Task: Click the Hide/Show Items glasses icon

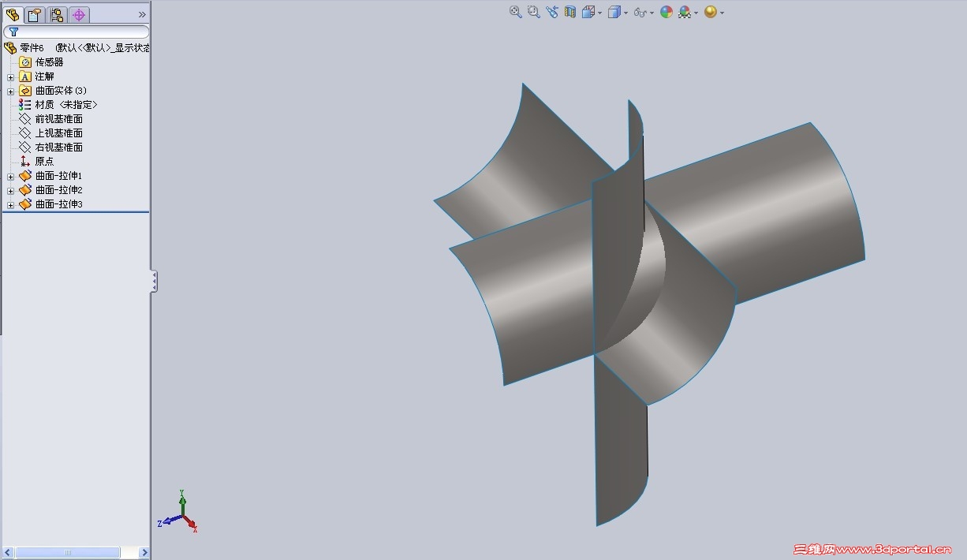Action: click(x=640, y=12)
